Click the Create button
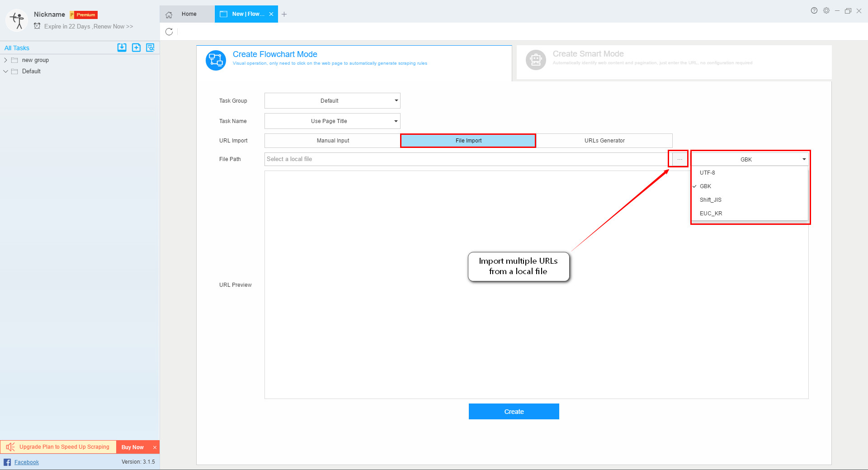The image size is (868, 470). coord(514,411)
